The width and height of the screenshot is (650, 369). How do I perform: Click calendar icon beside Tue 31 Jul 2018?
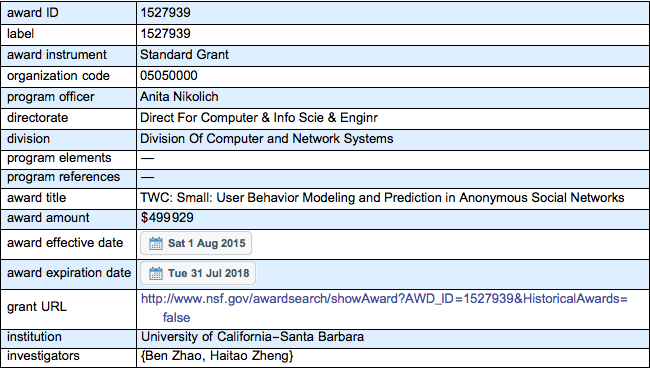point(156,274)
